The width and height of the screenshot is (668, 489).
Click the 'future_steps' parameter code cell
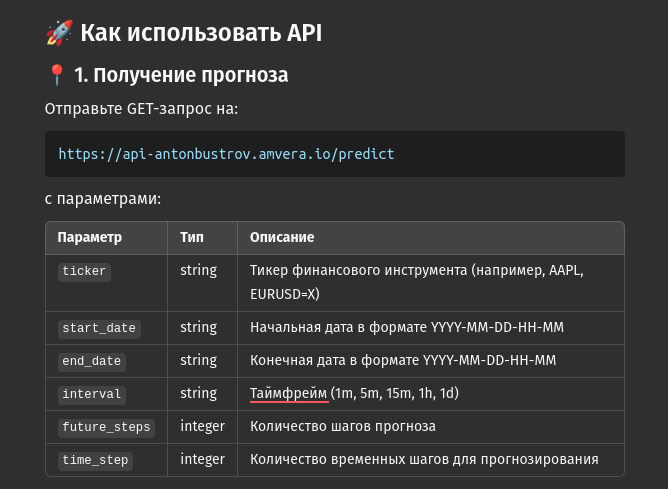(107, 428)
